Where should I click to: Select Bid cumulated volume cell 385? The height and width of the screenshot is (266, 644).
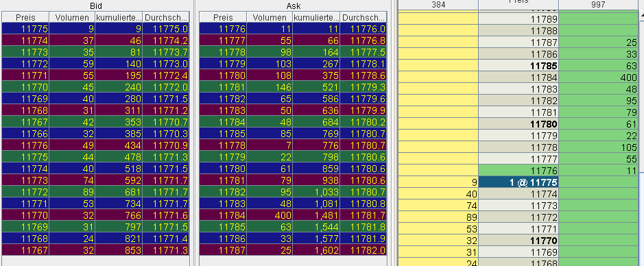[119, 134]
